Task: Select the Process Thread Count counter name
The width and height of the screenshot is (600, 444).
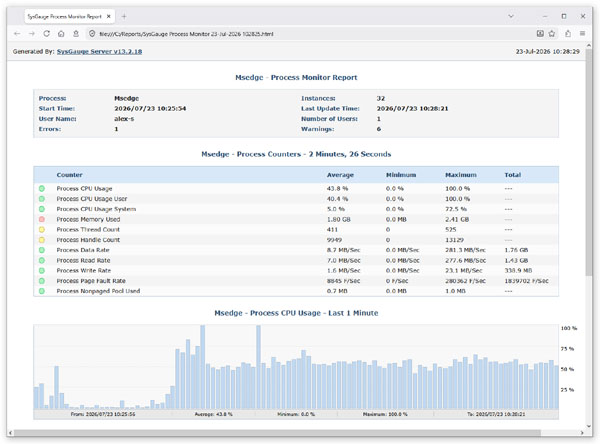Action: click(x=88, y=230)
